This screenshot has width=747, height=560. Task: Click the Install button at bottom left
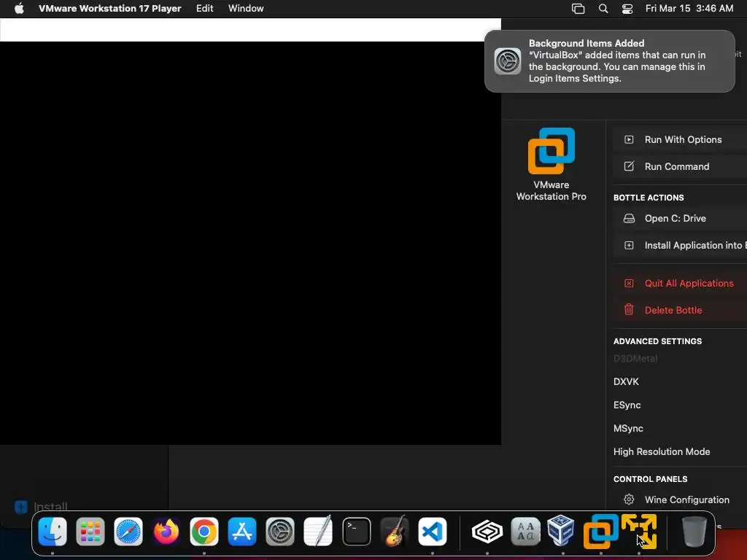(x=41, y=507)
